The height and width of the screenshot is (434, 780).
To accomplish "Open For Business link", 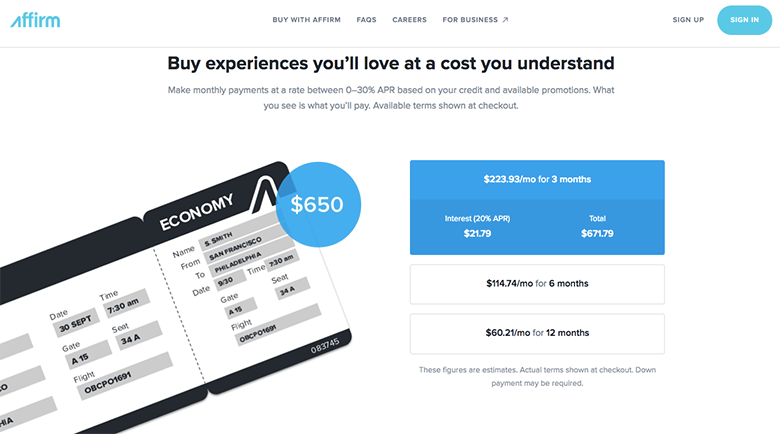I will click(470, 20).
